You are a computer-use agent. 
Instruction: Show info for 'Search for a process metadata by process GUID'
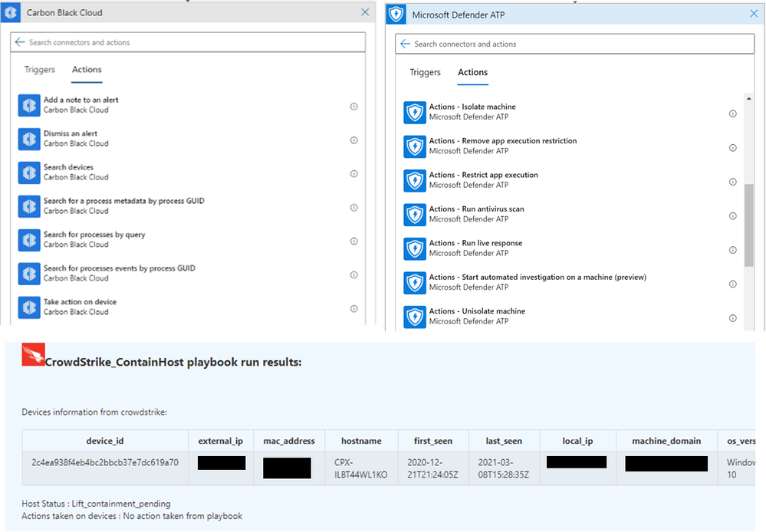(x=354, y=208)
